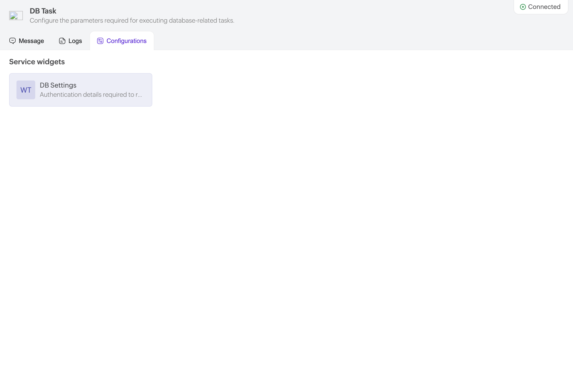Open the Logs tab
573x392 pixels.
coord(70,41)
